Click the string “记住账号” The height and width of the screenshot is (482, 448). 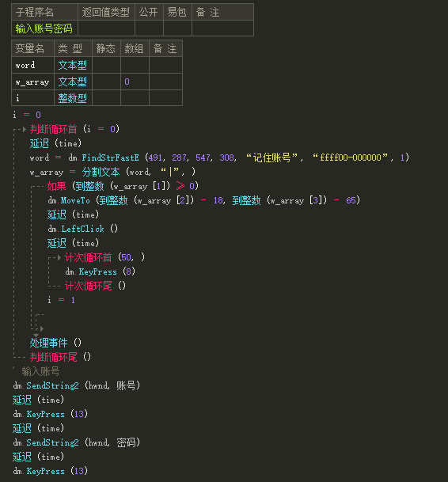[x=271, y=158]
